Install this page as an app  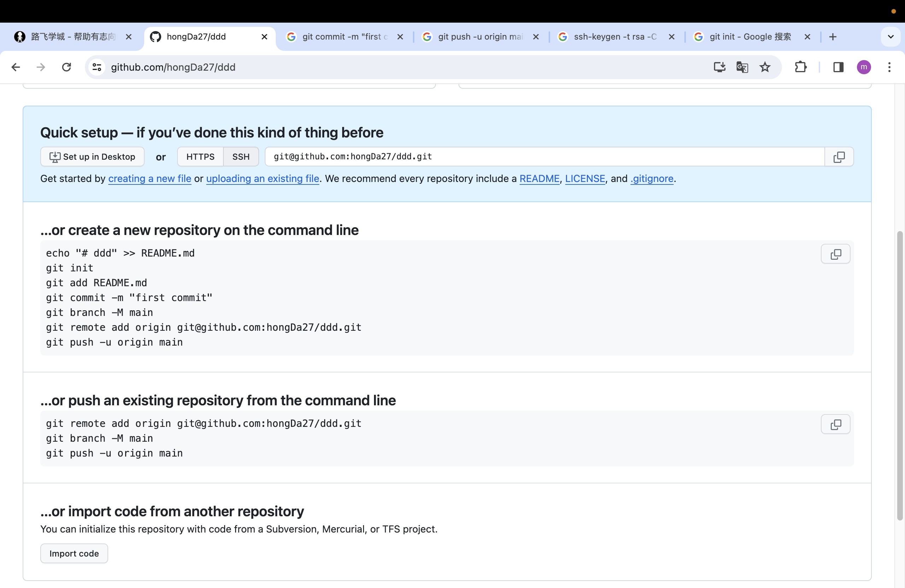[719, 67]
